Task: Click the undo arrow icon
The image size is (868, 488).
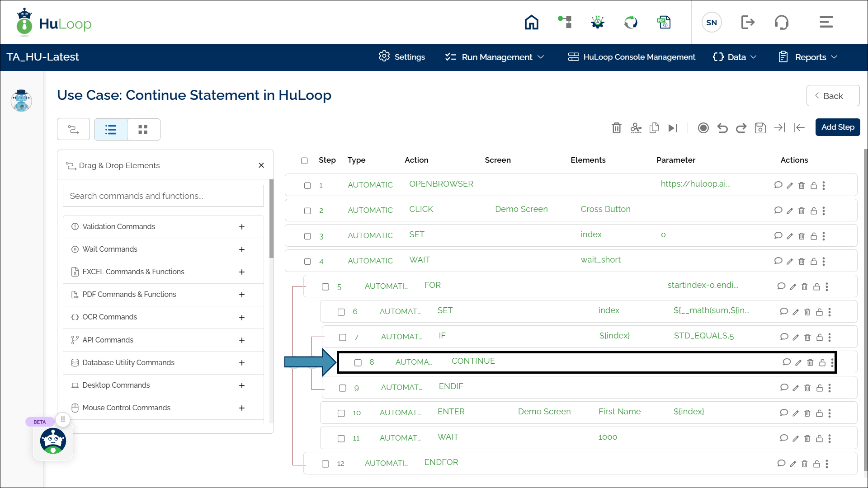Action: (x=722, y=128)
